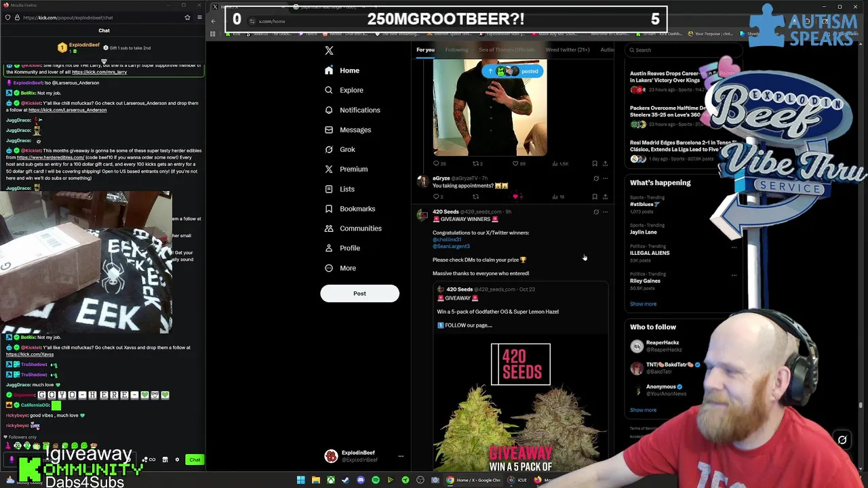Open options for ILLEGAL ALIENS trend

734,247
